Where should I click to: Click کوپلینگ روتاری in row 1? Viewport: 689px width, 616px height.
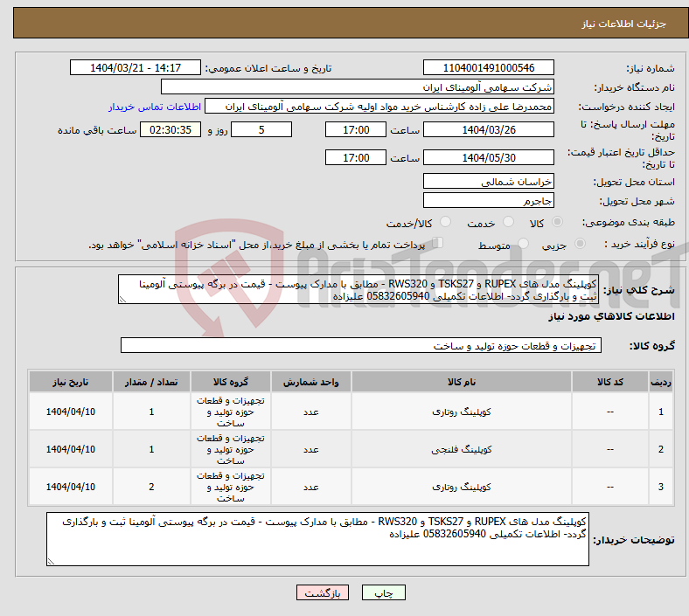point(462,412)
